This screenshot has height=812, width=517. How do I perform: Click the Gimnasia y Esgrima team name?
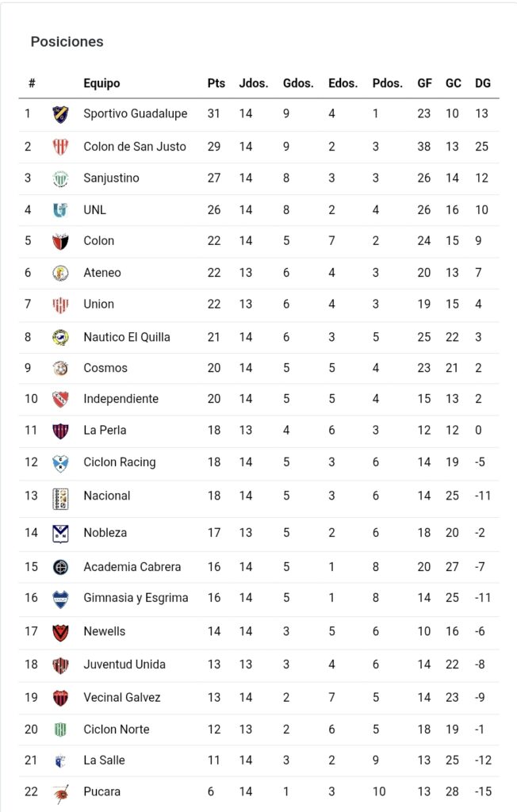tap(136, 598)
